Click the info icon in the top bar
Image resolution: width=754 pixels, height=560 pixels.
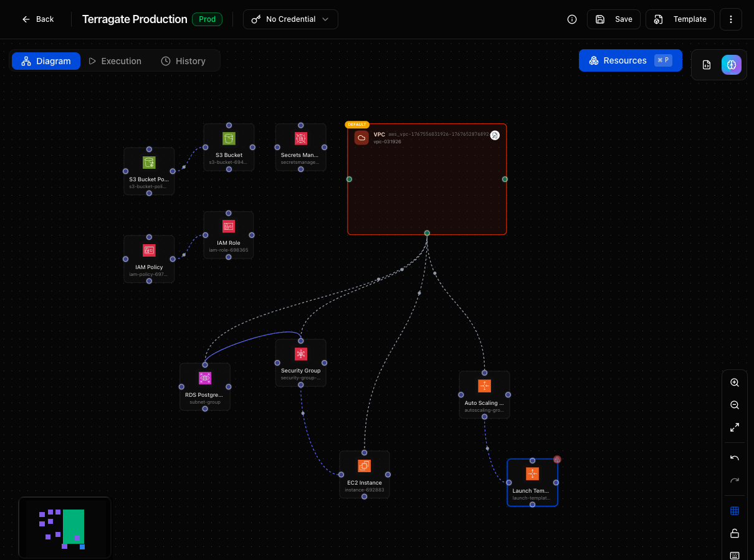571,19
